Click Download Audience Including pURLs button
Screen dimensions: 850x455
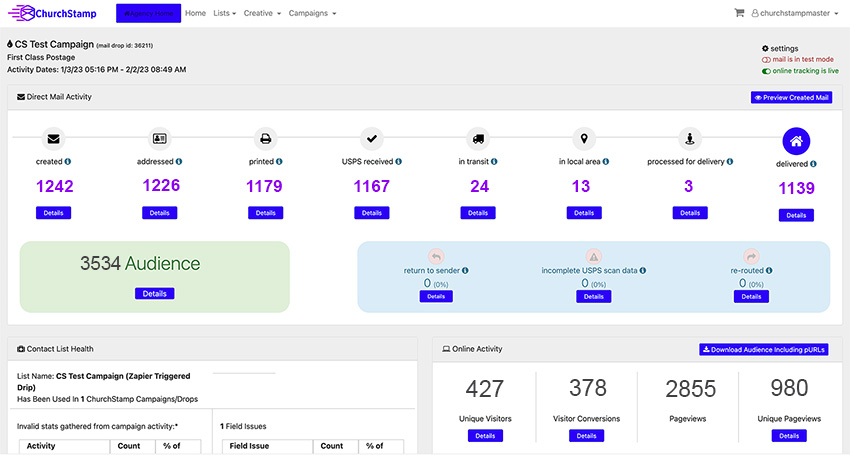pos(764,350)
